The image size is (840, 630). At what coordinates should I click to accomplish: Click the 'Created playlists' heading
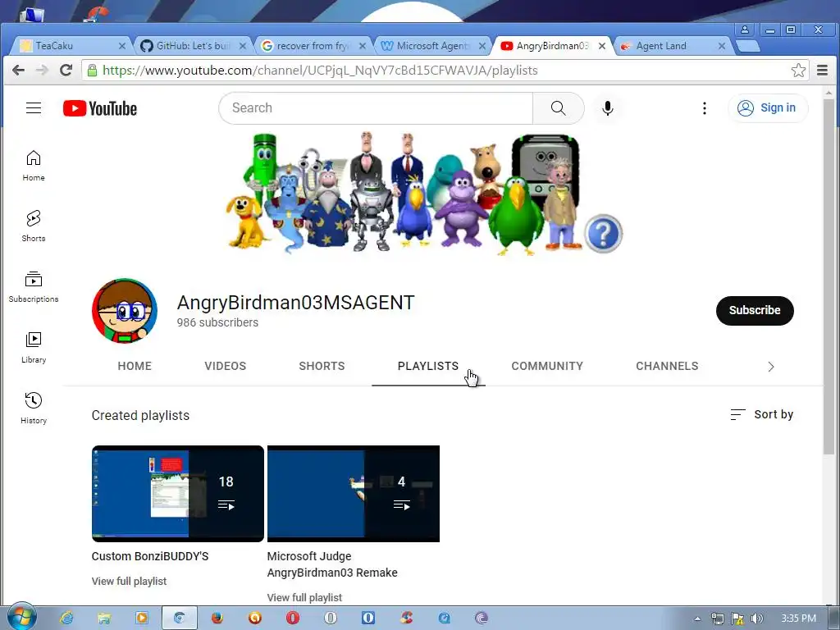pos(140,415)
